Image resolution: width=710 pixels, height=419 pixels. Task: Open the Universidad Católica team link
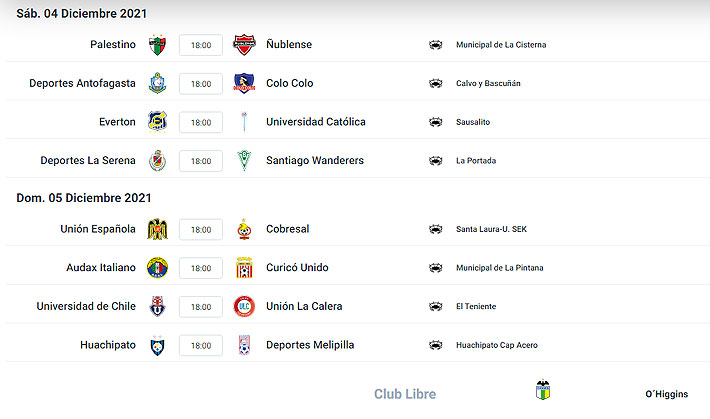[316, 122]
